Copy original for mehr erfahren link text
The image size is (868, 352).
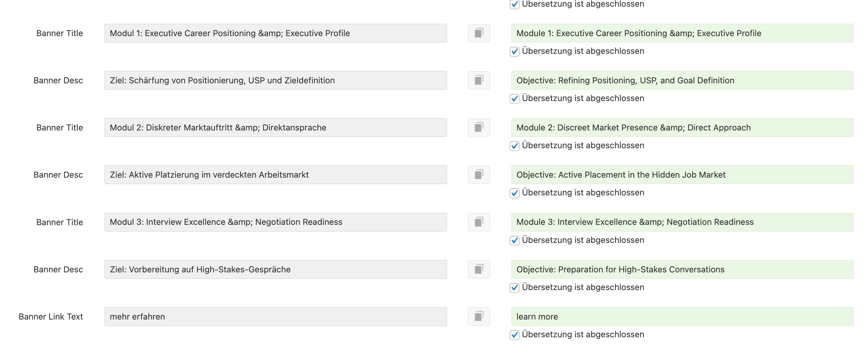[x=479, y=316]
